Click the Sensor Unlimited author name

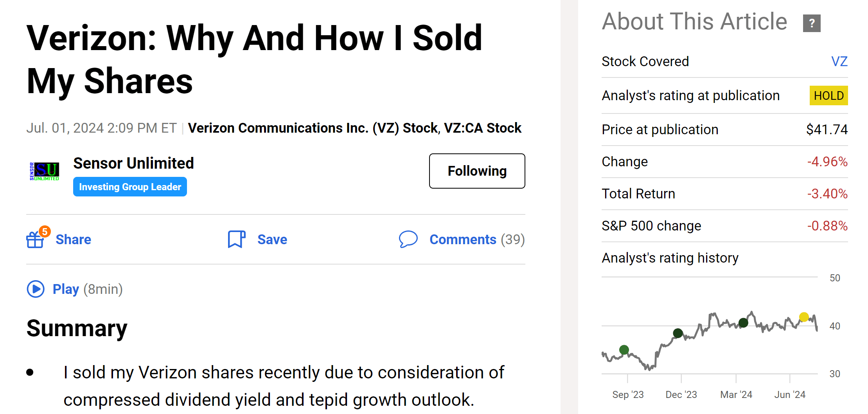133,163
